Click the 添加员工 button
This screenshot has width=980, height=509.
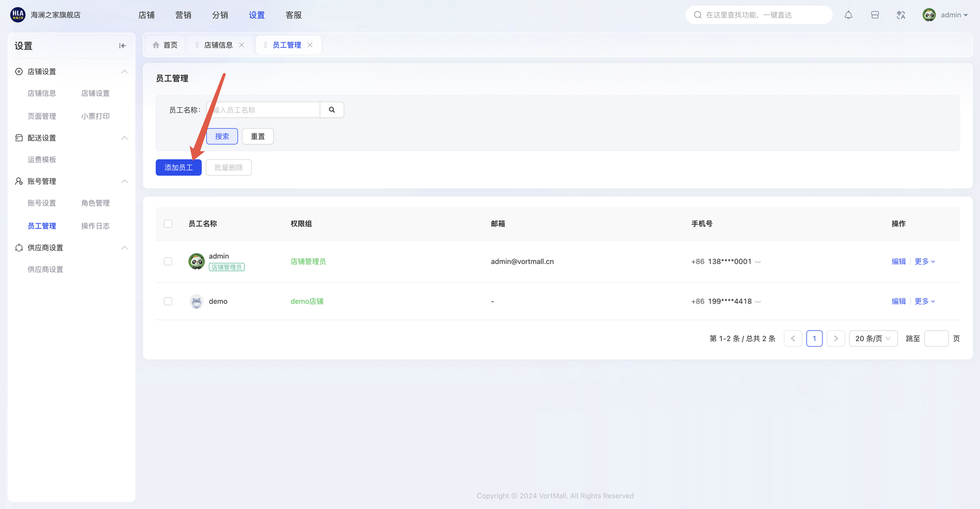click(x=178, y=168)
